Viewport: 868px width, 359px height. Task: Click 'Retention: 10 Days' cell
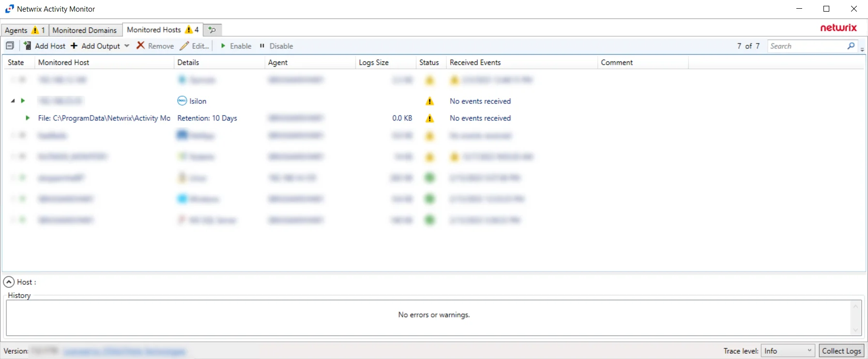coord(207,118)
